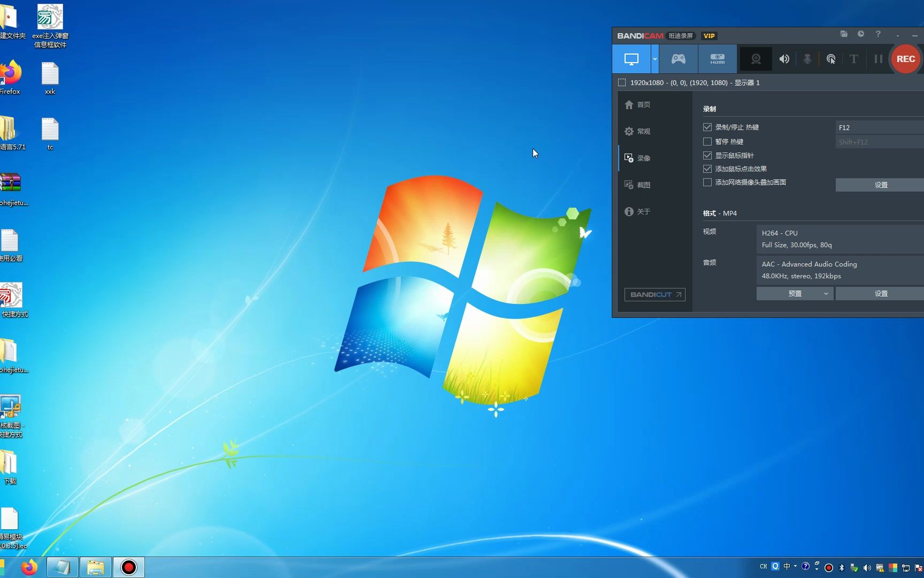Screen dimensions: 924x578
Task: Open the 常规 general settings tab
Action: click(637, 132)
